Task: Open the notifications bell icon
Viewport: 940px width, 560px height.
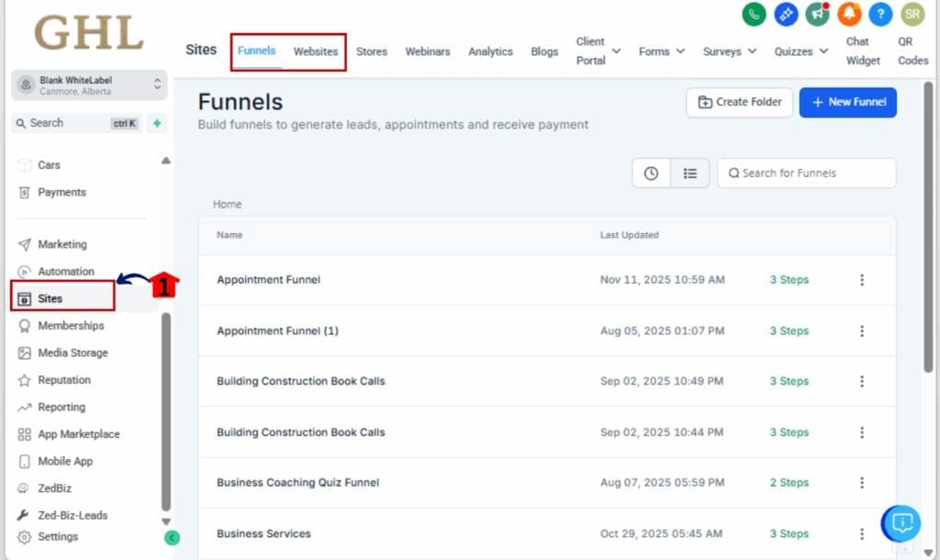Action: pos(849,15)
